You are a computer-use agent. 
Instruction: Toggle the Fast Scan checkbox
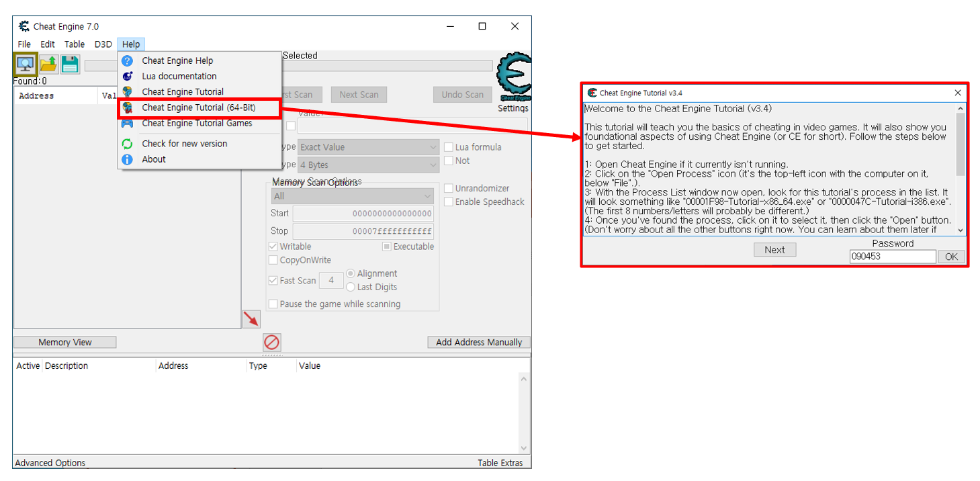coord(273,280)
